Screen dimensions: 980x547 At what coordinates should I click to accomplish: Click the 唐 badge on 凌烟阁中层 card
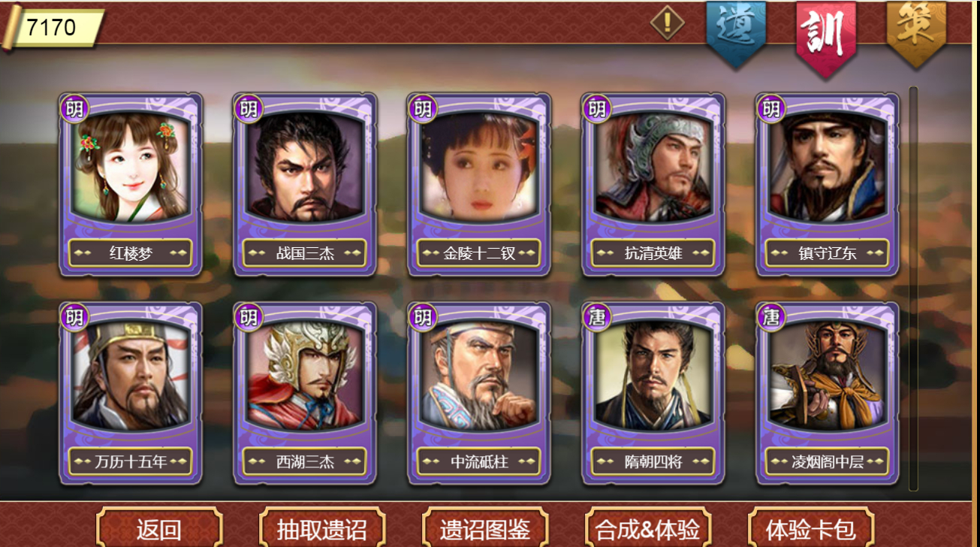pos(770,317)
